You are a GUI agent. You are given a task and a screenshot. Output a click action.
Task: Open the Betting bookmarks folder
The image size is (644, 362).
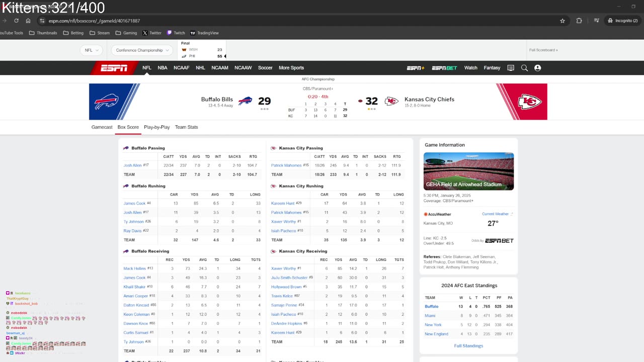coord(73,33)
